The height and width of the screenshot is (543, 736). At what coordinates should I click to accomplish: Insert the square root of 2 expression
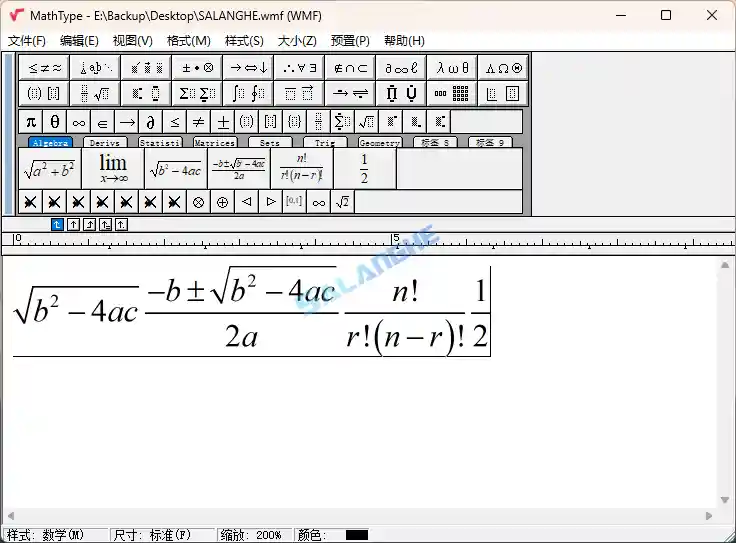point(342,202)
